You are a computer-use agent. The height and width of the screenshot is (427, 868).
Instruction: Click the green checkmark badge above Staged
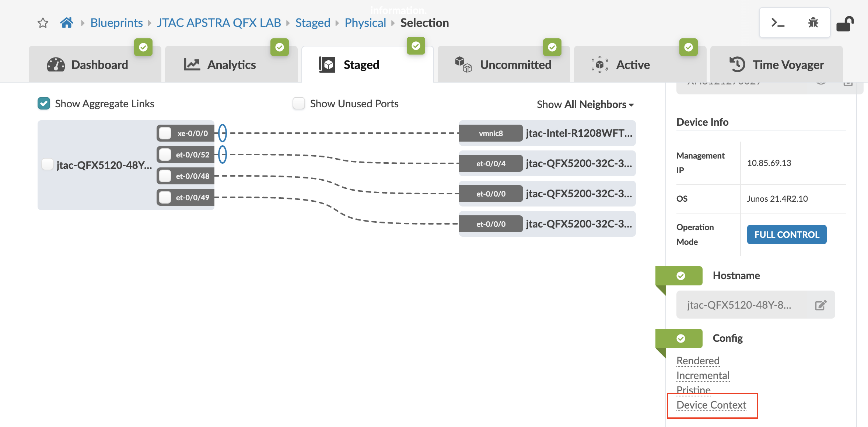(416, 46)
